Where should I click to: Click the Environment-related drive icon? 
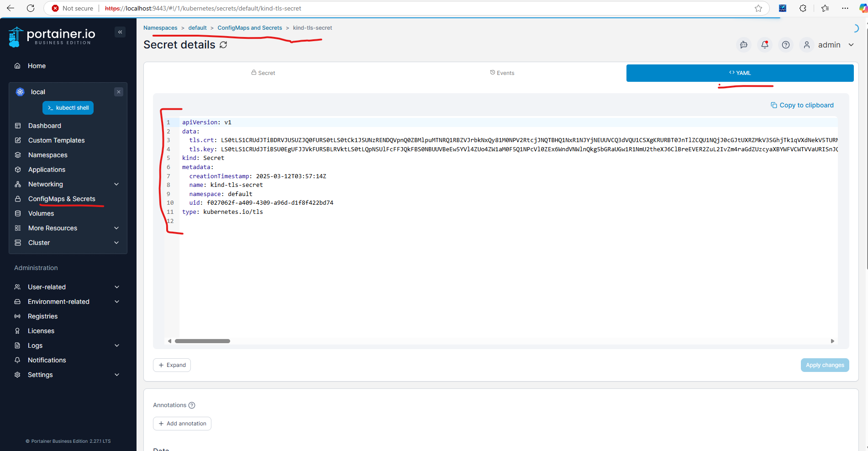17,302
